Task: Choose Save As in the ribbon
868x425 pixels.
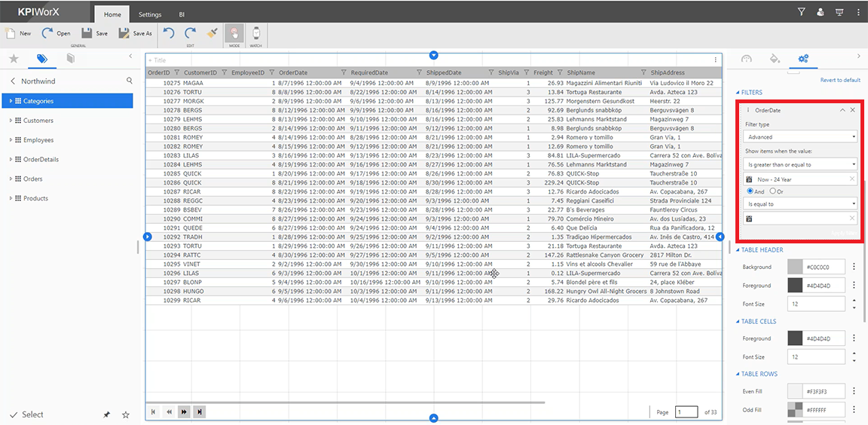Action: pyautogui.click(x=135, y=33)
